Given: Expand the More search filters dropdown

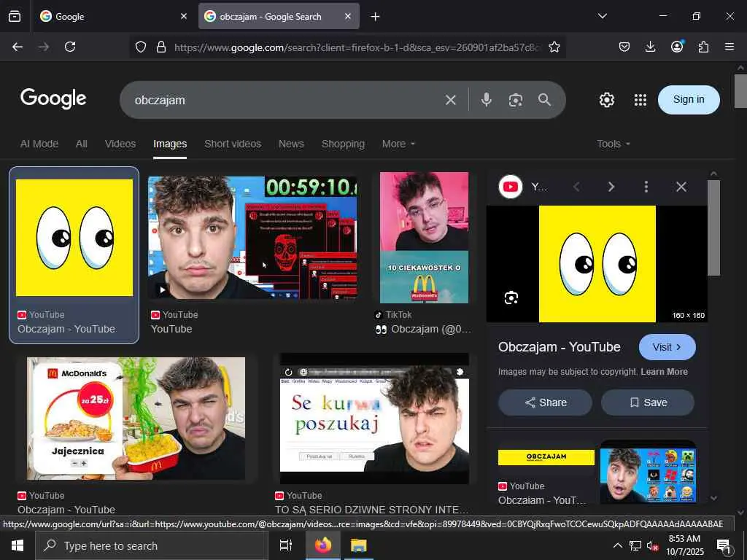Looking at the screenshot, I should pos(398,144).
